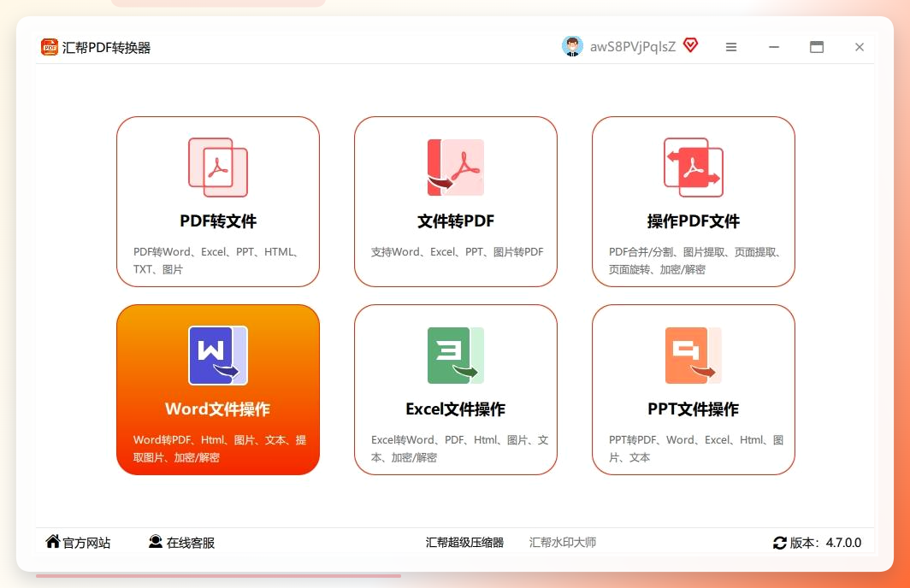Choose the Word文件操作 icon
910x588 pixels.
click(218, 356)
